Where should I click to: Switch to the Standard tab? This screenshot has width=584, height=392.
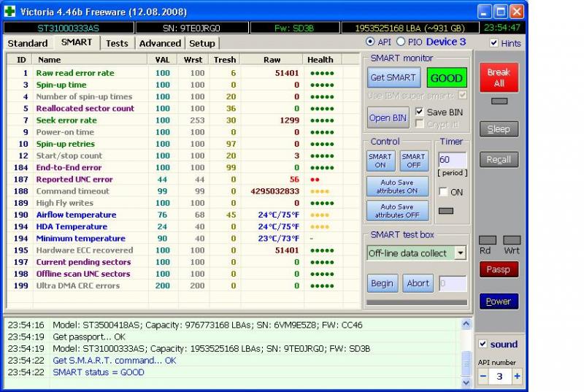[x=28, y=44]
